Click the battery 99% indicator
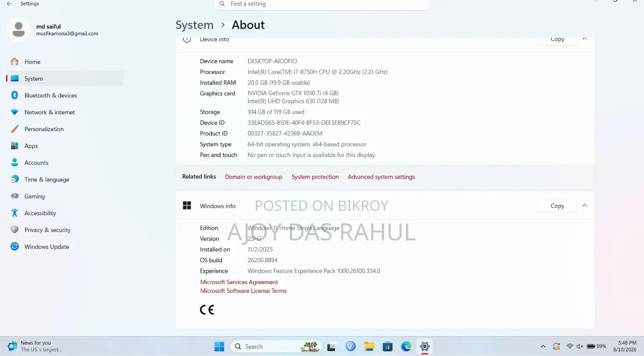Screen dimensions: 644x356 (x=597, y=346)
